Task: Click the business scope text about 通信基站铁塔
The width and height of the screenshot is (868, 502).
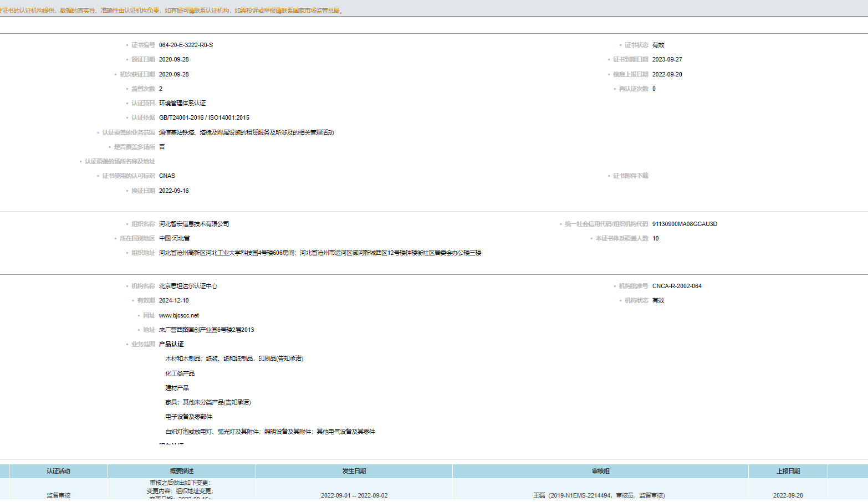Action: point(246,132)
